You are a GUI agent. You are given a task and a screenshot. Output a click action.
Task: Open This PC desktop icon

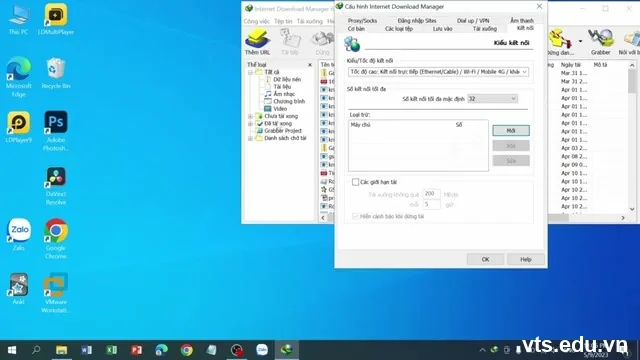coord(18,20)
